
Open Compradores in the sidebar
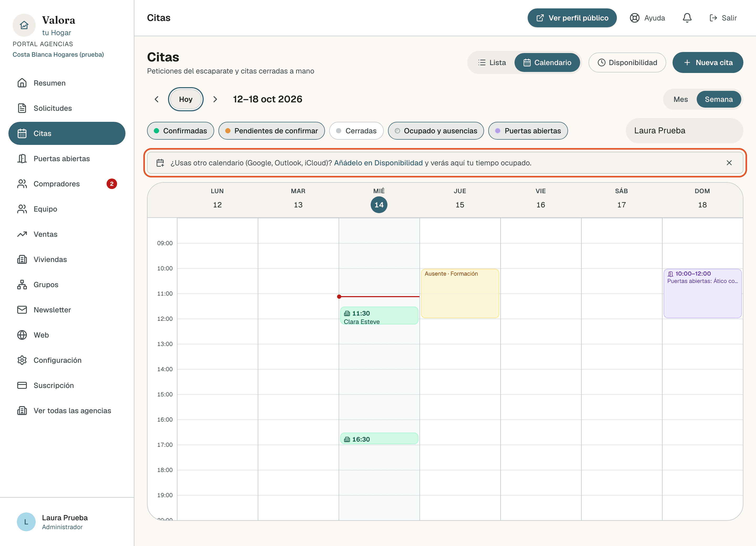click(x=67, y=184)
